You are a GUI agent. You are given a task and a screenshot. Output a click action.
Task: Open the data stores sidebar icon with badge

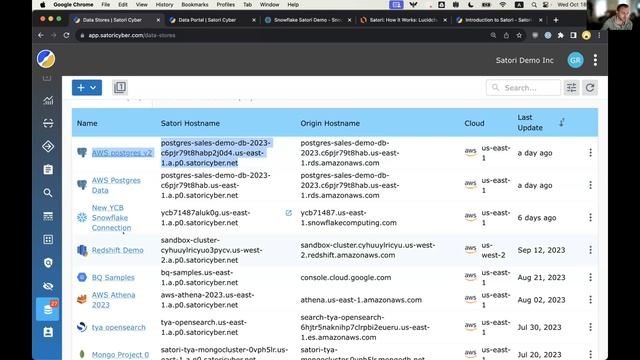(48, 309)
